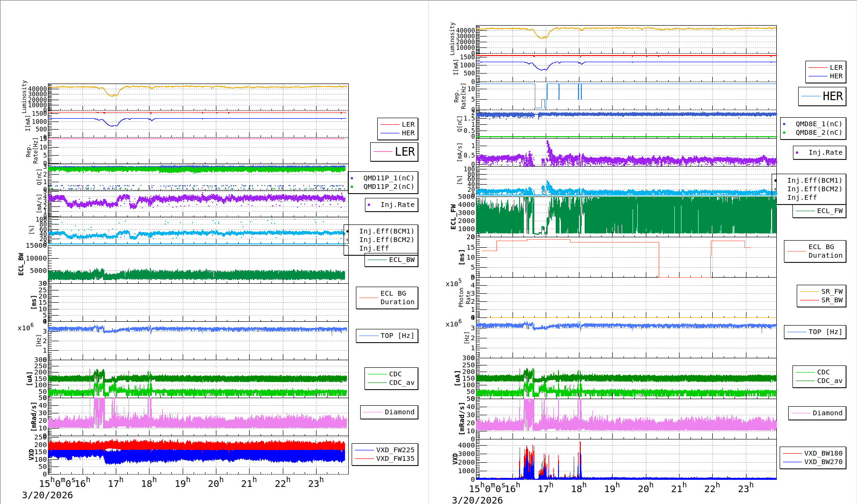Click the VXD_BW180 legend entry
The image size is (857, 504).
click(x=823, y=453)
